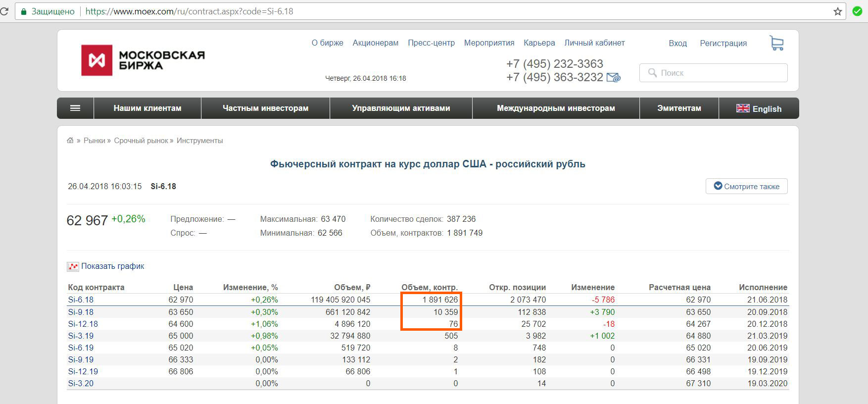The height and width of the screenshot is (404, 868).
Task: Click settlement price 67 310
Action: (x=698, y=383)
